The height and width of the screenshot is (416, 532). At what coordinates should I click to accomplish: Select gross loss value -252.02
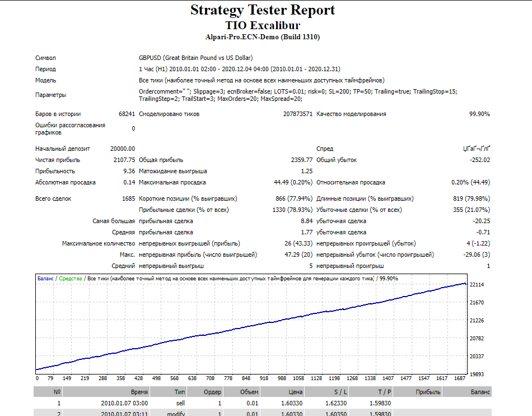tap(480, 160)
